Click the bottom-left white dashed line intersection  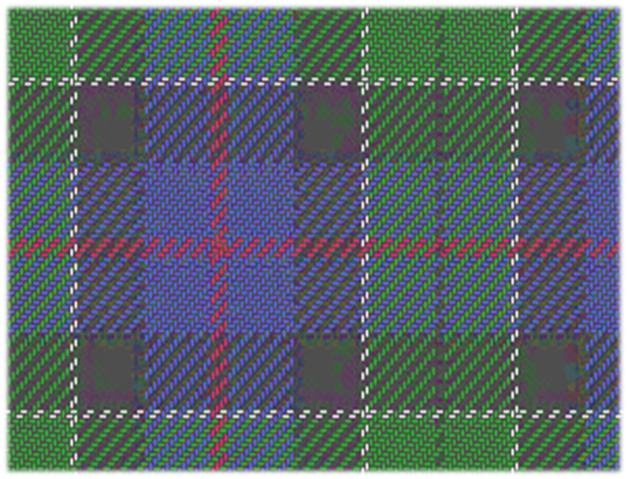75,410
